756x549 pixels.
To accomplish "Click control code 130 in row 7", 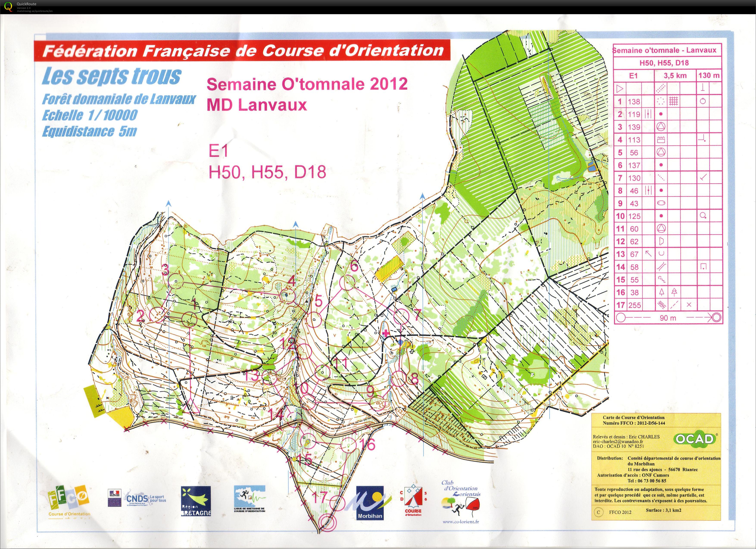I will [634, 178].
